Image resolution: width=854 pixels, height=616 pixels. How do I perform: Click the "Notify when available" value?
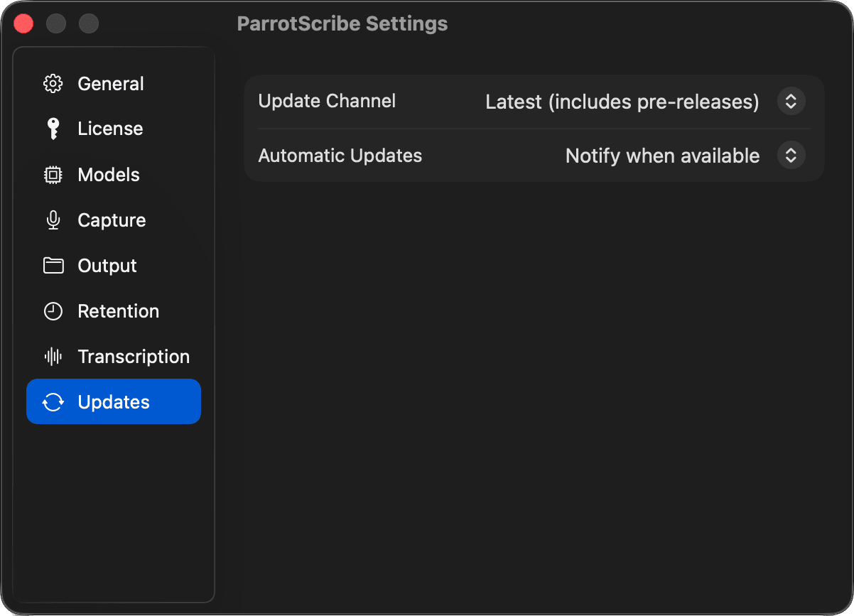pos(662,156)
